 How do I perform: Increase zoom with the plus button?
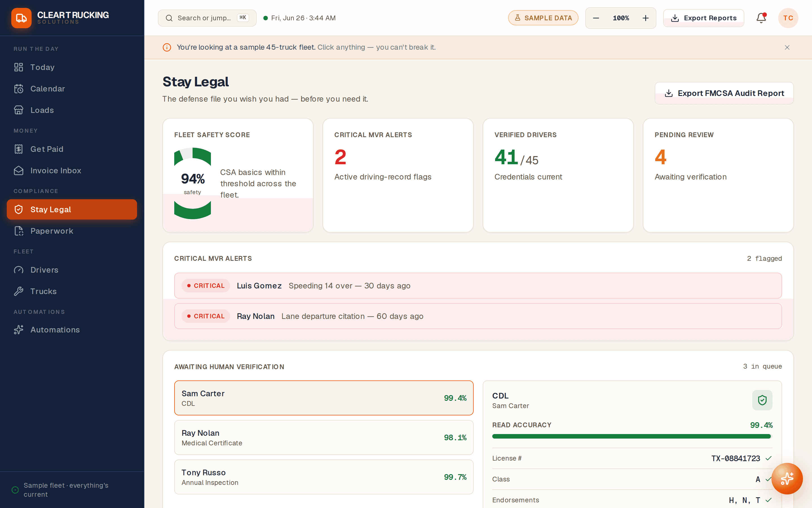(646, 18)
